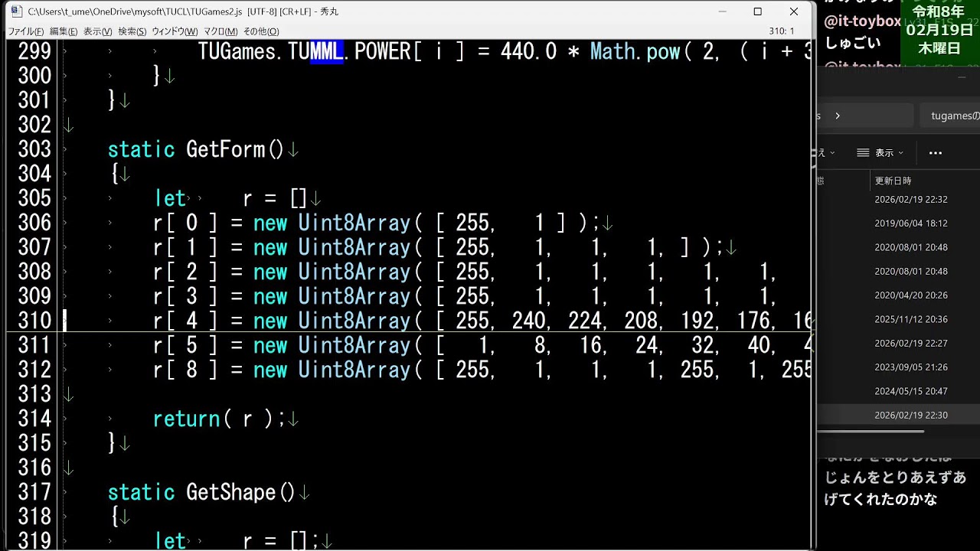Sort files by 更新日時 column header
Screen dimensions: 980x551
pos(893,181)
